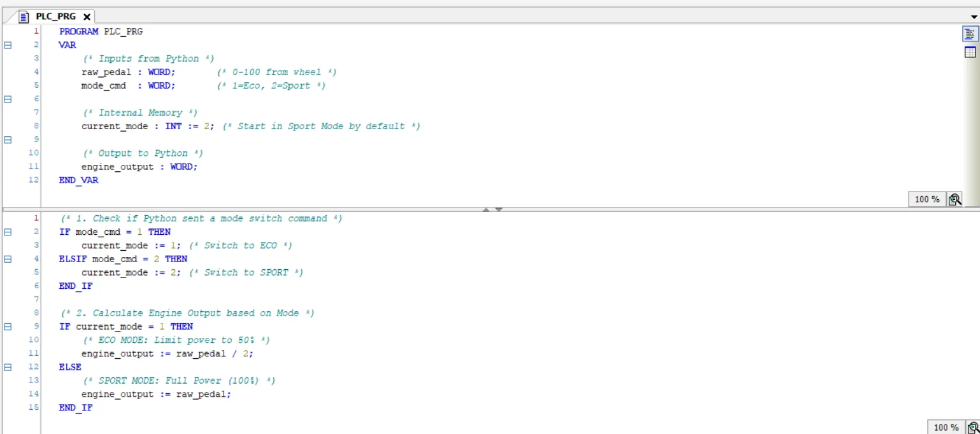The image size is (980, 434).
Task: Select the PLC_PRG editor tab
Action: coord(55,17)
